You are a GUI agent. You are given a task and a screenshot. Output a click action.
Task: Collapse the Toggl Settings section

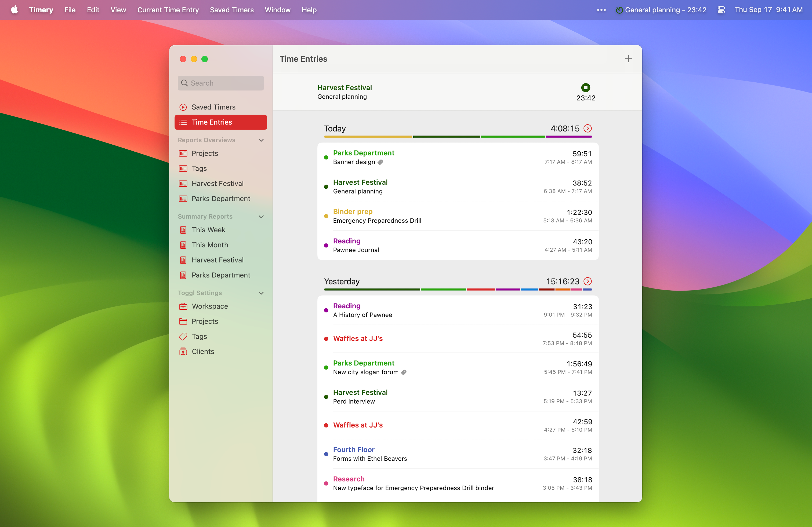tap(261, 293)
